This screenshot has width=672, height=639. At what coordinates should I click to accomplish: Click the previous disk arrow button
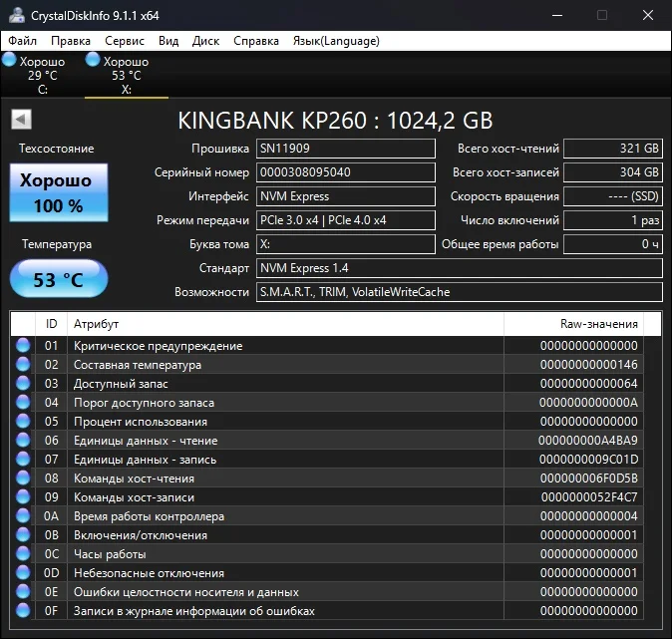point(20,120)
